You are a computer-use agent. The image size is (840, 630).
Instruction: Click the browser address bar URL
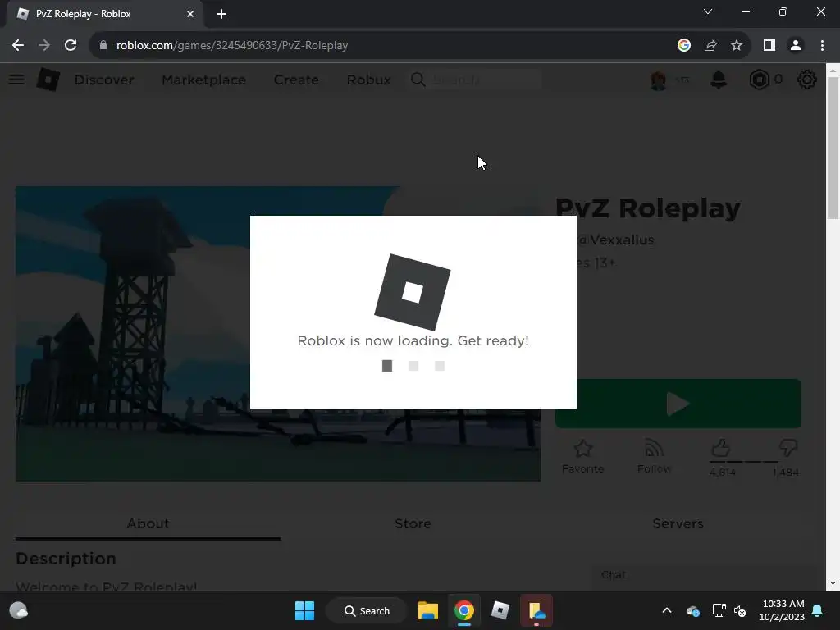[232, 46]
